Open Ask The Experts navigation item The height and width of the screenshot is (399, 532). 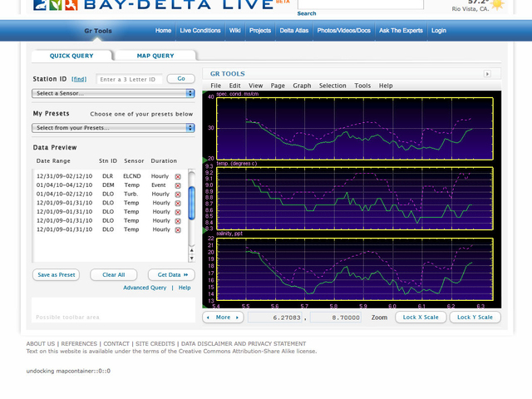click(x=401, y=31)
